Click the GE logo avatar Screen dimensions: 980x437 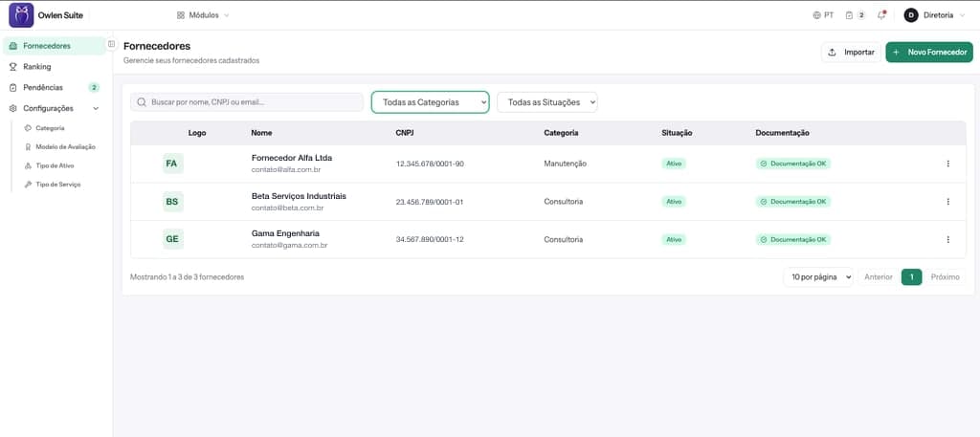click(173, 239)
